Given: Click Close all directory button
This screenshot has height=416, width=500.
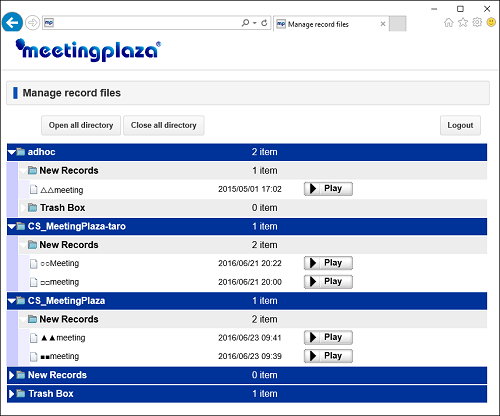Looking at the screenshot, I should (164, 125).
